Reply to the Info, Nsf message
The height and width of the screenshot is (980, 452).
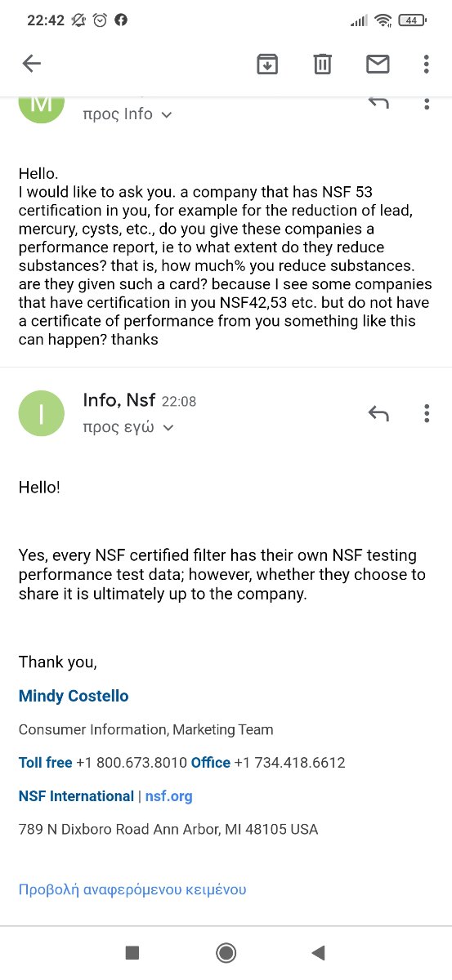pyautogui.click(x=378, y=413)
